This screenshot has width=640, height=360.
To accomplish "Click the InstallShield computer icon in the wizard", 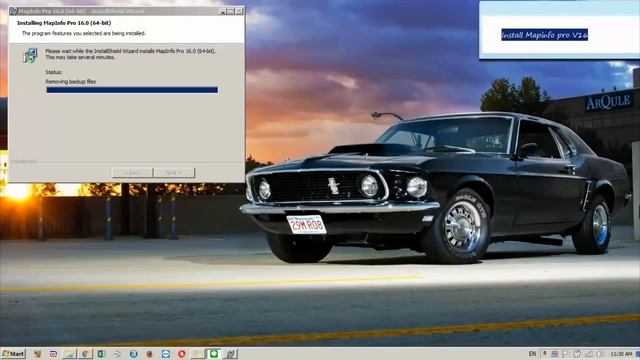I will [30, 56].
